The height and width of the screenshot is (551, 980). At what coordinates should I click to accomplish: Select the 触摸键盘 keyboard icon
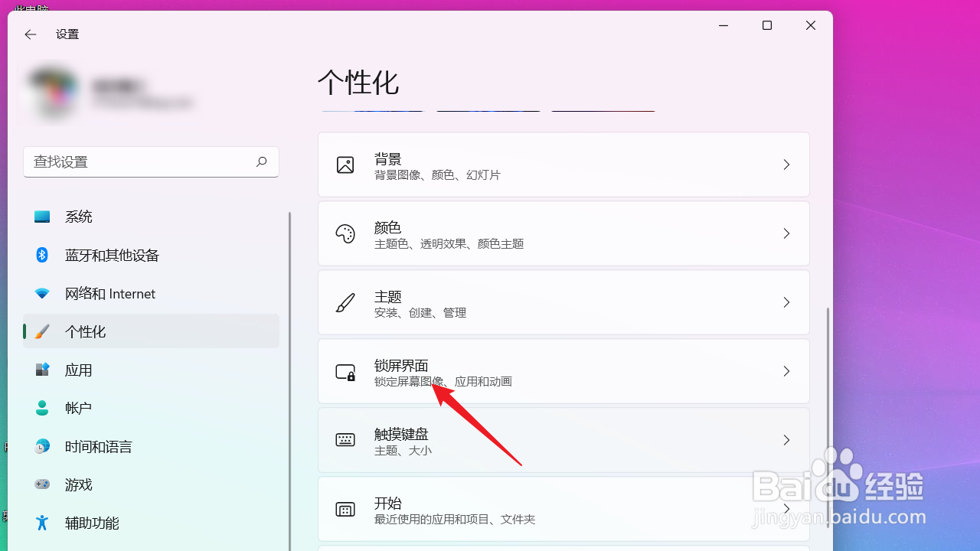pyautogui.click(x=345, y=440)
